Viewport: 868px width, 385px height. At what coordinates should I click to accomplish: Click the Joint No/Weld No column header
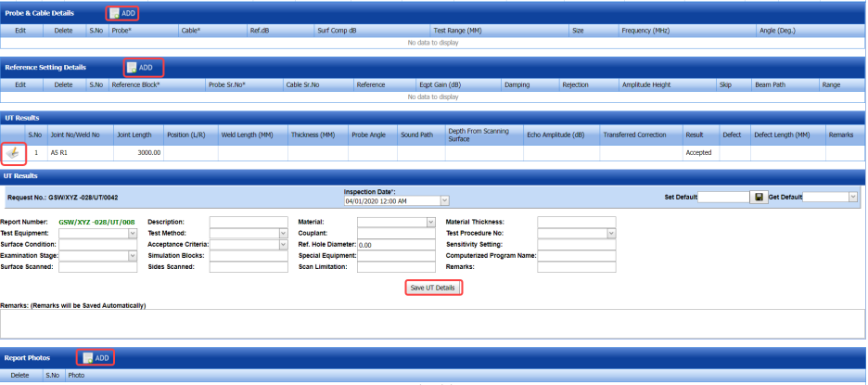click(x=78, y=135)
